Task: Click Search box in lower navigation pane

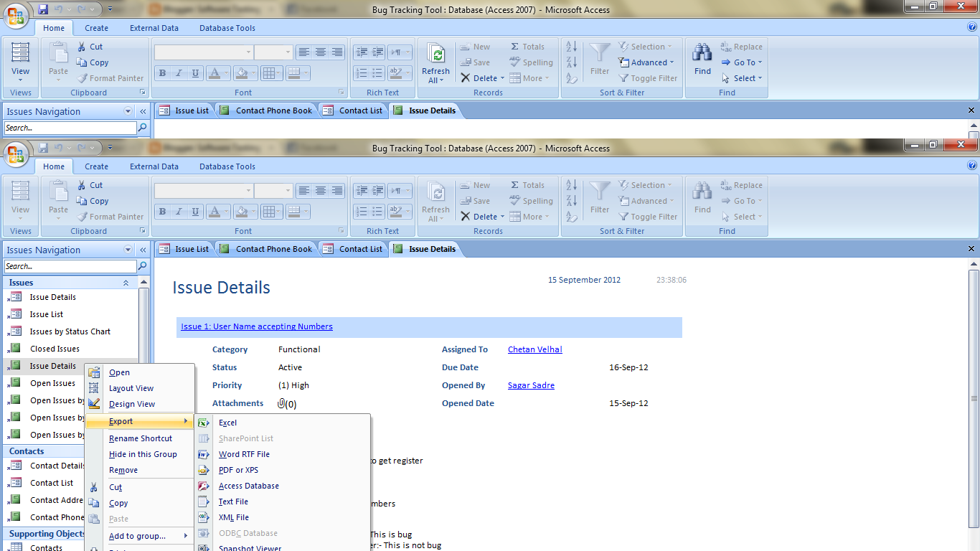Action: (x=70, y=266)
